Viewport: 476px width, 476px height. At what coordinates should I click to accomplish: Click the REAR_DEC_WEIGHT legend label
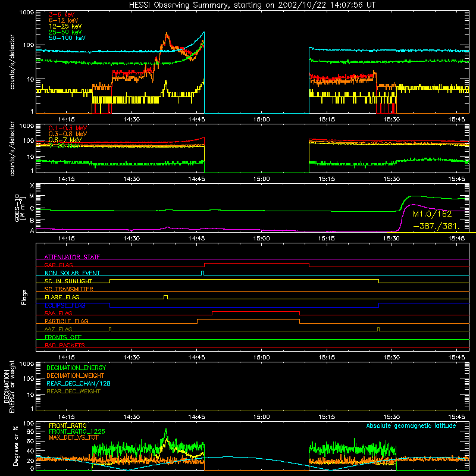[73, 392]
